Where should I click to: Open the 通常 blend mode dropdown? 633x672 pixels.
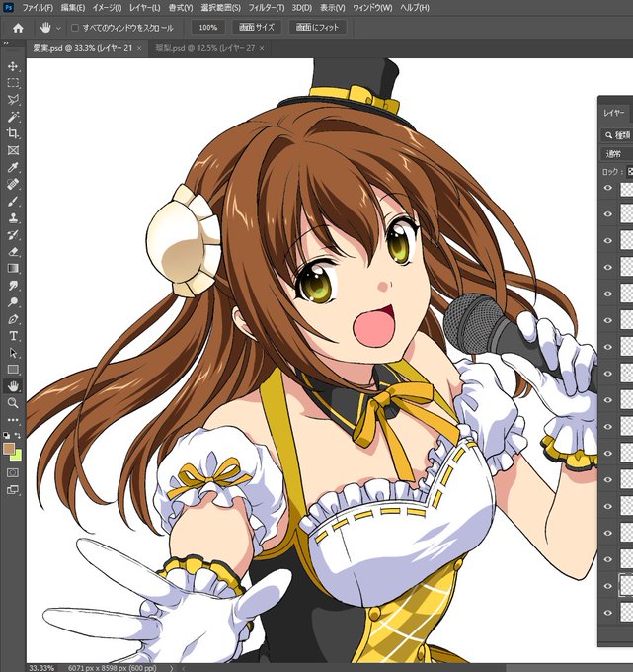pyautogui.click(x=617, y=153)
